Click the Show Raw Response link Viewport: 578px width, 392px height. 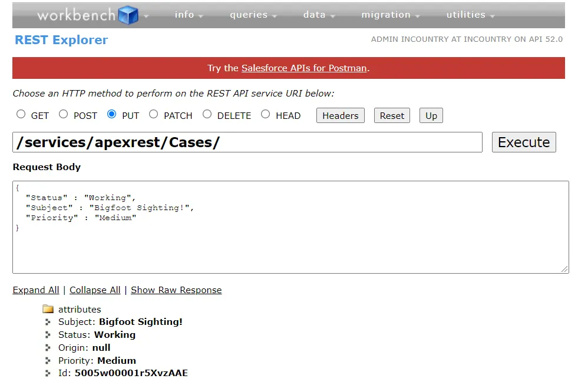click(x=176, y=290)
